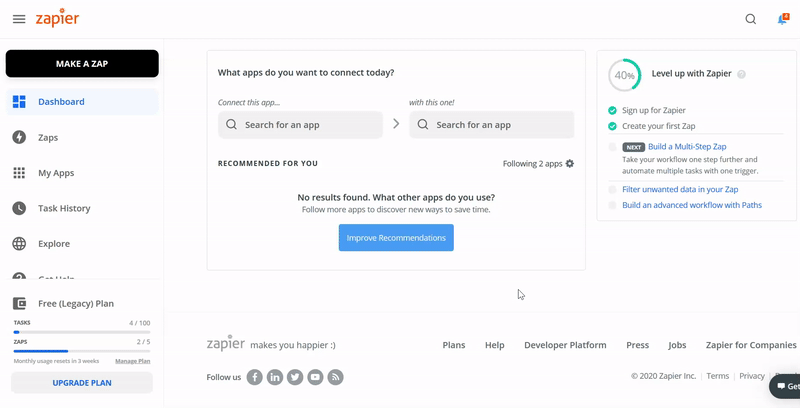The image size is (800, 408).
Task: Click the Improve Recommendations button
Action: [x=396, y=238]
